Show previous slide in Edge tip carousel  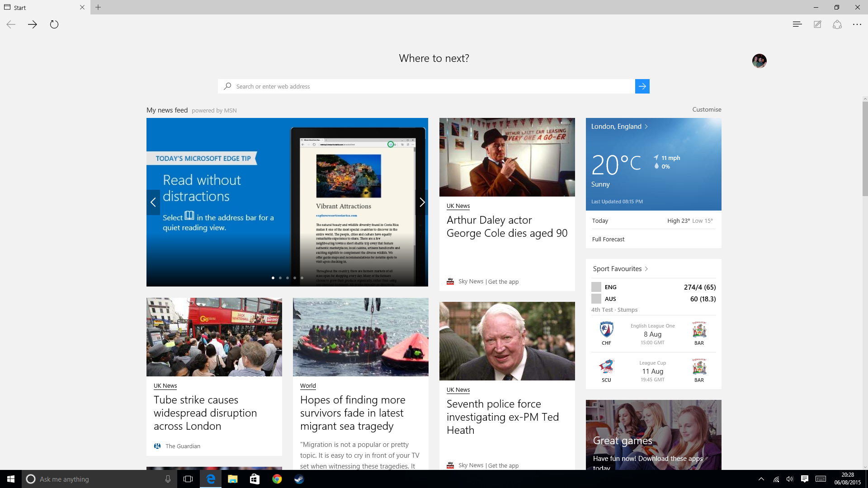pyautogui.click(x=153, y=202)
